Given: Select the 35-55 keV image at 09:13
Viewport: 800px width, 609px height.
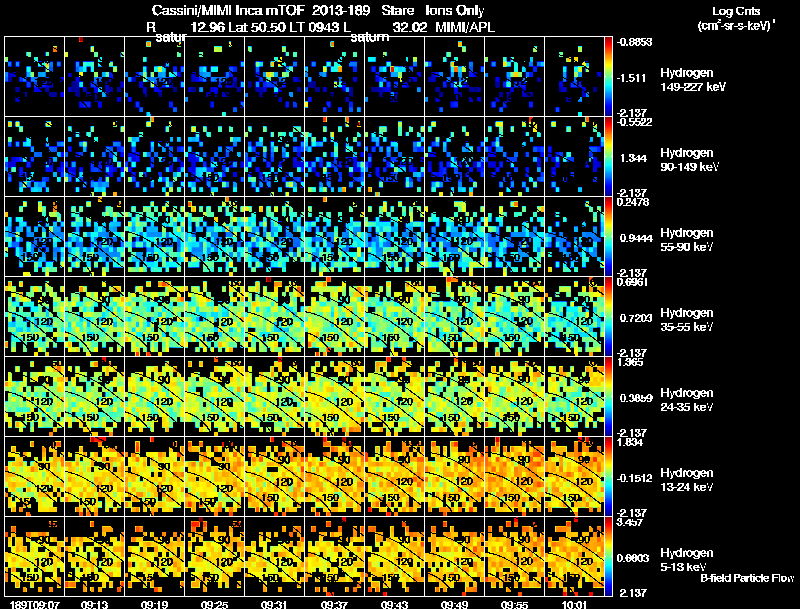Looking at the screenshot, I should pyautogui.click(x=94, y=317).
